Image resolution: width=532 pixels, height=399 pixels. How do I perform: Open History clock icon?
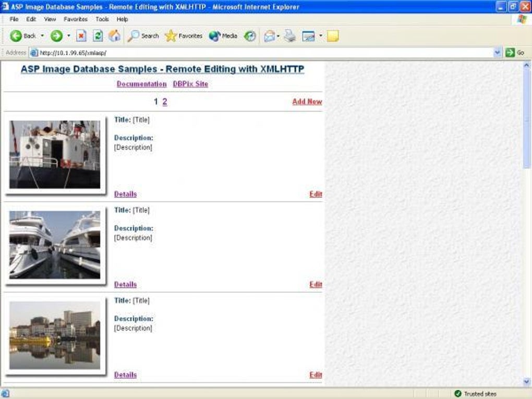(x=250, y=35)
